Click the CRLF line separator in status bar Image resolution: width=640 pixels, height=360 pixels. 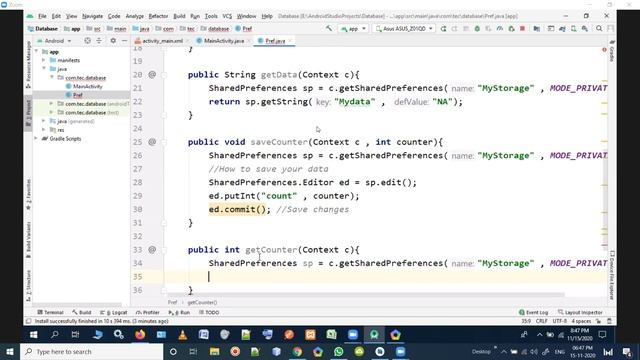click(x=542, y=321)
